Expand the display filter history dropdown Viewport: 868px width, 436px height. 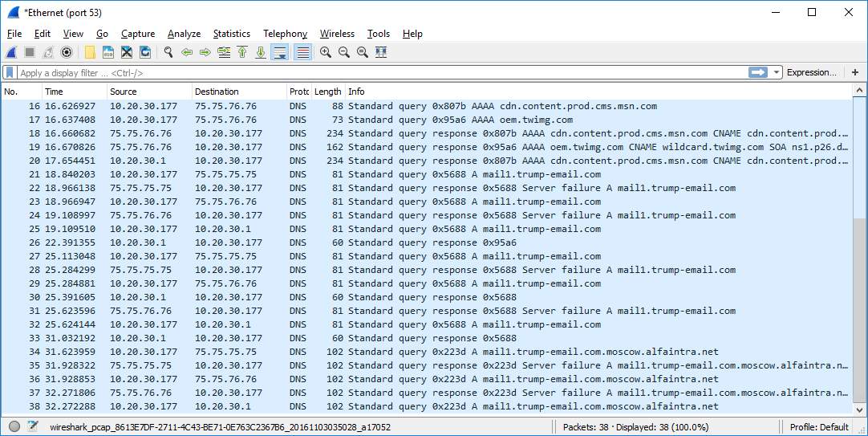pos(776,72)
